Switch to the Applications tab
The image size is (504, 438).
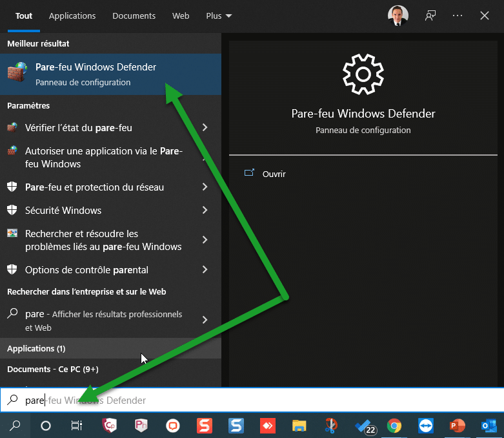point(72,16)
